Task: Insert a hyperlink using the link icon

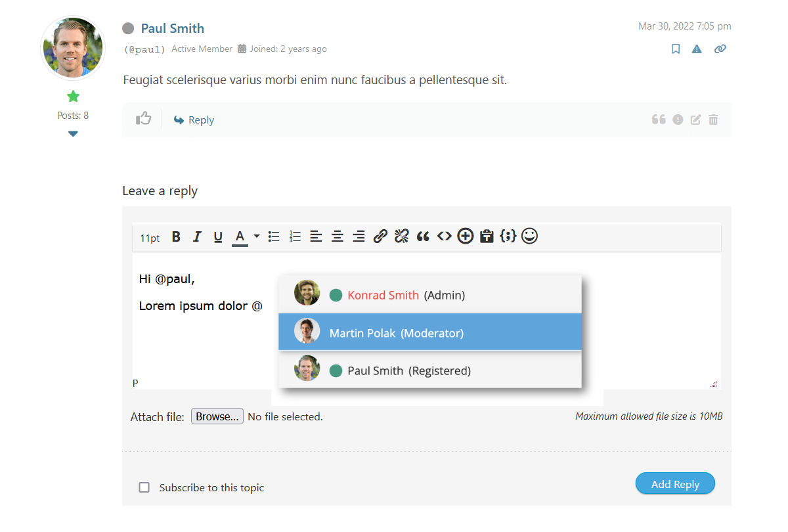Action: click(380, 236)
